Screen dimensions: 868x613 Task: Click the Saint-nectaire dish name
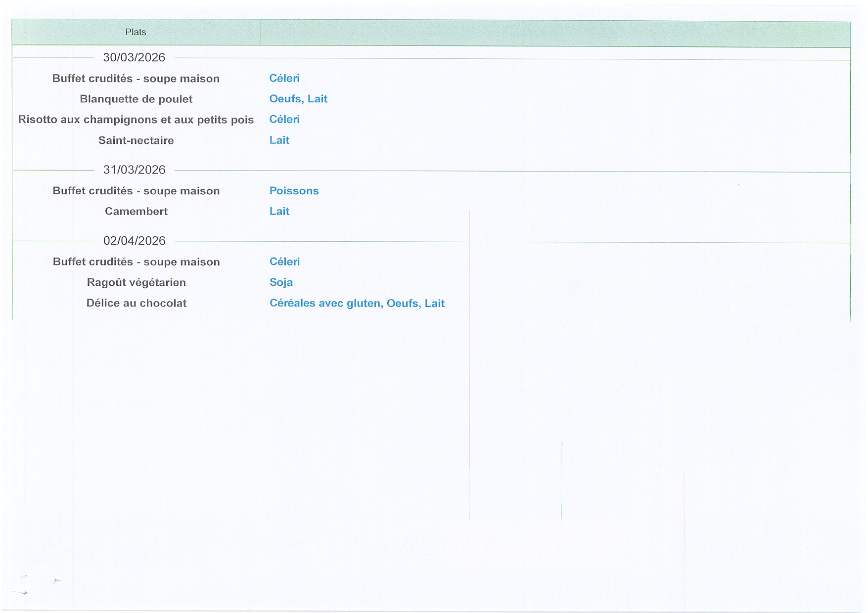(x=136, y=140)
